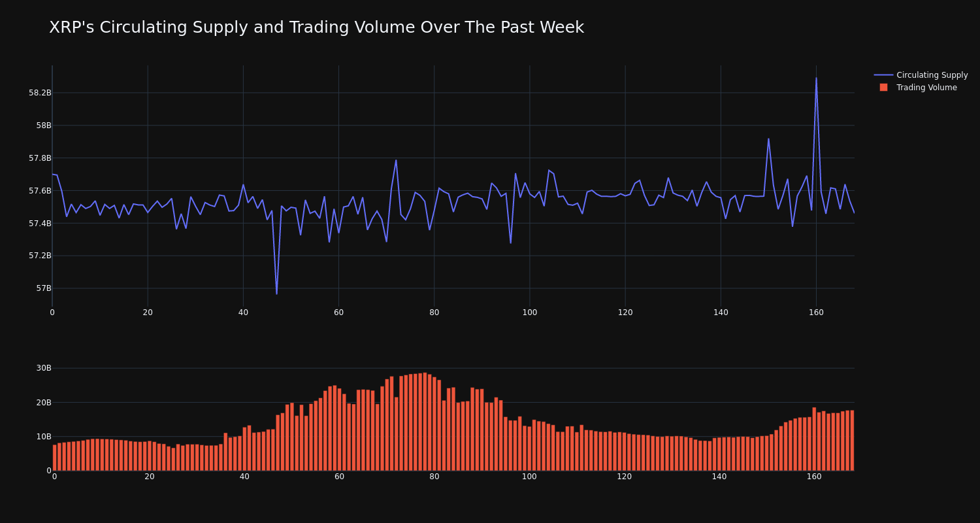Viewport: 980px width, 523px height.
Task: Click the 58.2B y-axis label
Action: 40,93
